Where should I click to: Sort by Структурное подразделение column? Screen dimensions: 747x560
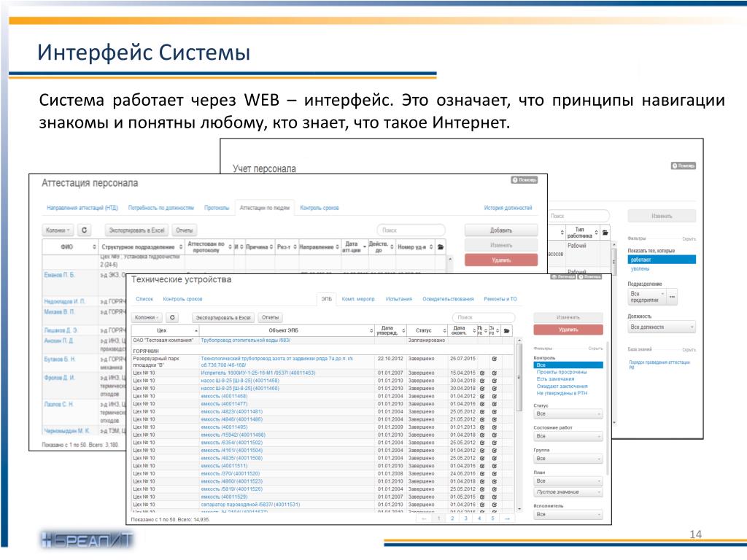(x=181, y=246)
